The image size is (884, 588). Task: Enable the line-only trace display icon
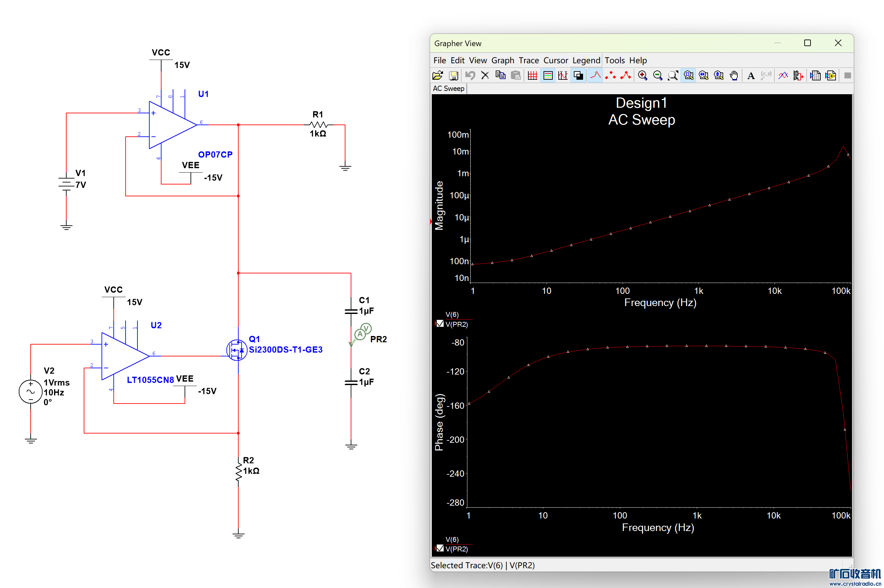[595, 76]
